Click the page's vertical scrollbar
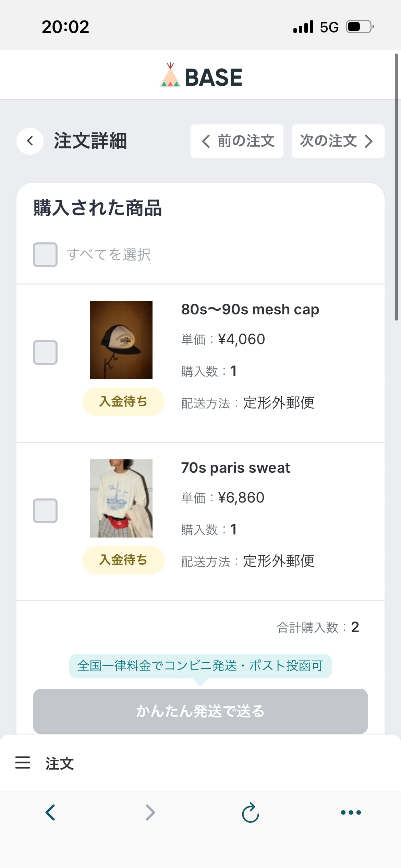The width and height of the screenshot is (401, 868). coord(396,187)
